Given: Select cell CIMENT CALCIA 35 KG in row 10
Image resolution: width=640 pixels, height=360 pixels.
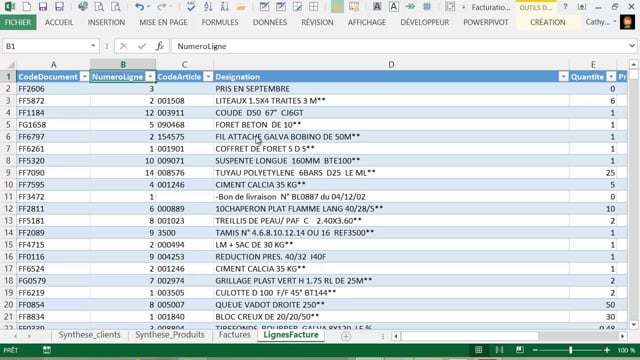Looking at the screenshot, I should [x=391, y=184].
